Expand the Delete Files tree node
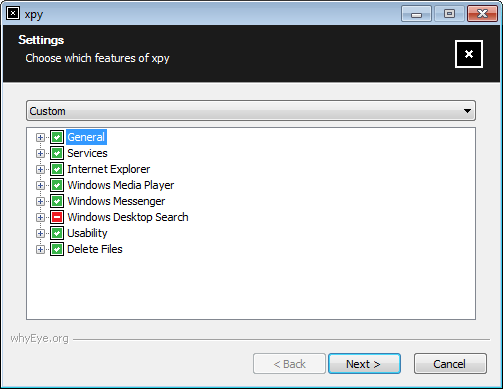The width and height of the screenshot is (503, 389). pyautogui.click(x=40, y=249)
